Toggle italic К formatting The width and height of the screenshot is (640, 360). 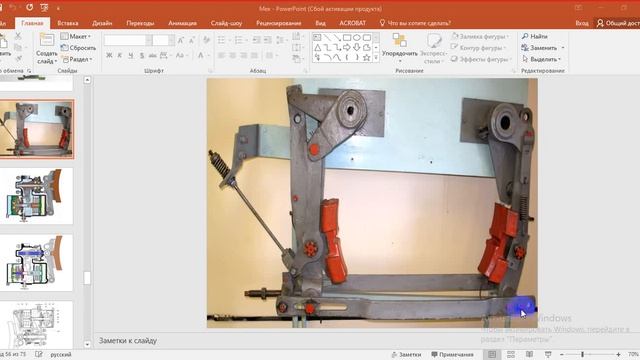point(120,55)
